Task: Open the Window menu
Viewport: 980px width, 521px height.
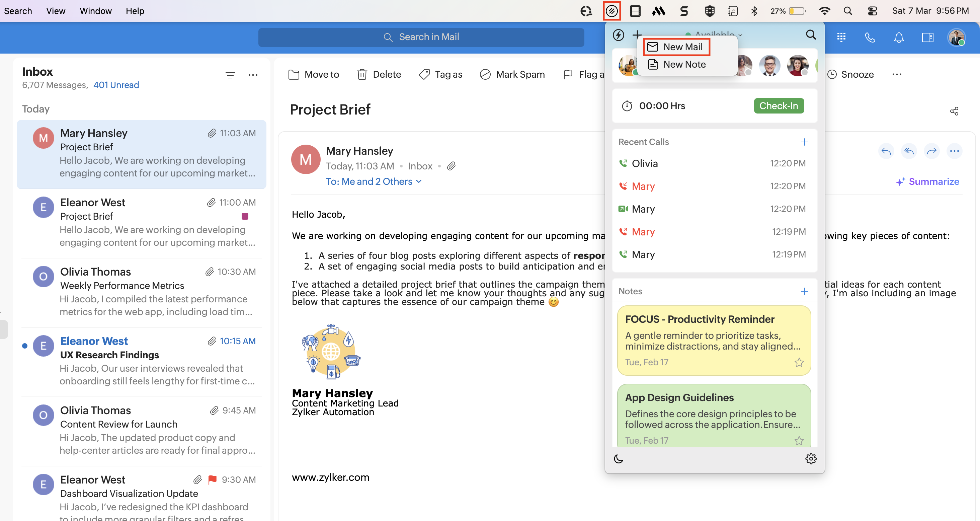Action: [95, 11]
